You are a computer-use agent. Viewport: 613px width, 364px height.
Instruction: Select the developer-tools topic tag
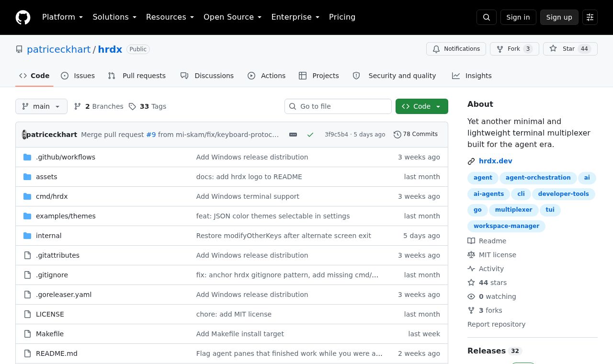(564, 194)
